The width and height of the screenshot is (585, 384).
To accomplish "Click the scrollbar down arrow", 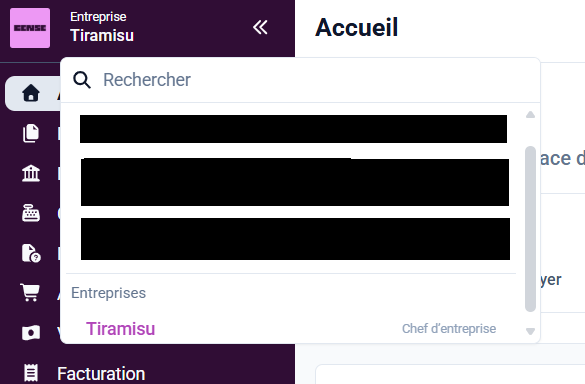I will 530,331.
